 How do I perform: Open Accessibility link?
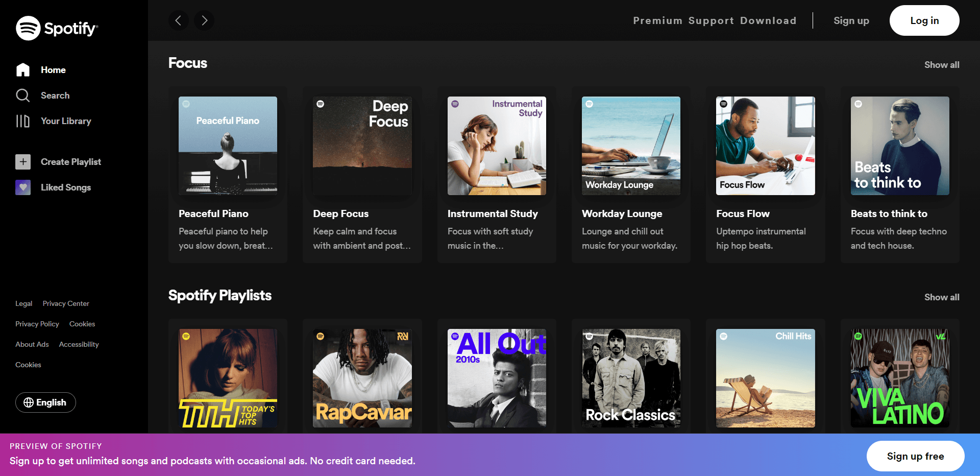[79, 344]
